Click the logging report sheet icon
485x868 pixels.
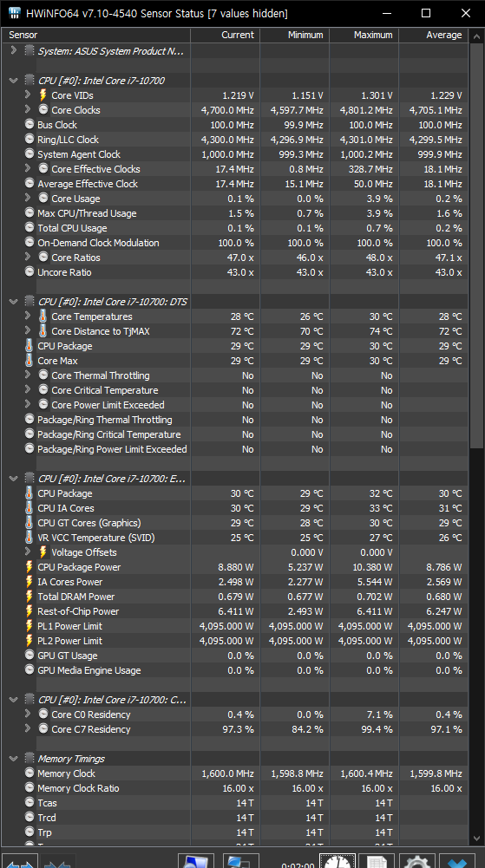pos(377,861)
